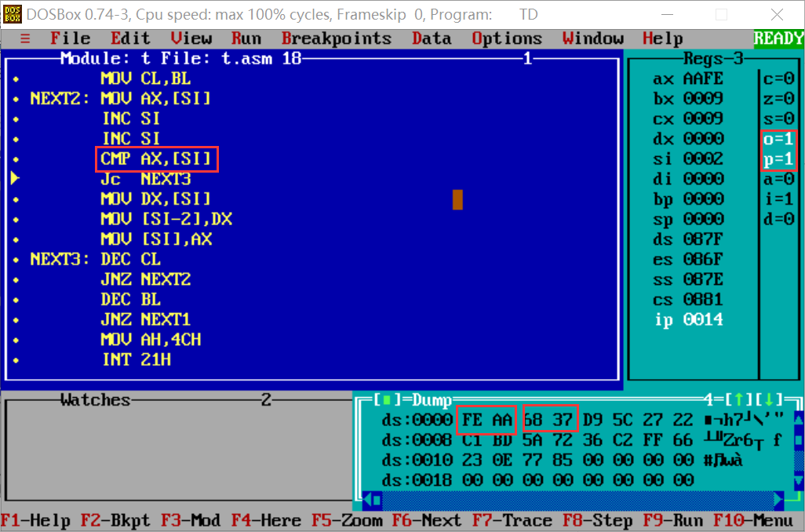805x532 pixels.
Task: Select the cs 0881 register row
Action: tap(688, 300)
